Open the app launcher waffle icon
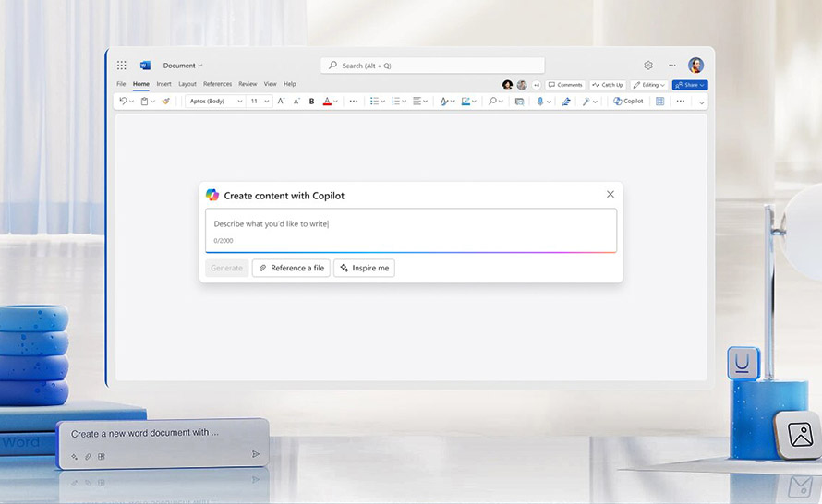 121,66
